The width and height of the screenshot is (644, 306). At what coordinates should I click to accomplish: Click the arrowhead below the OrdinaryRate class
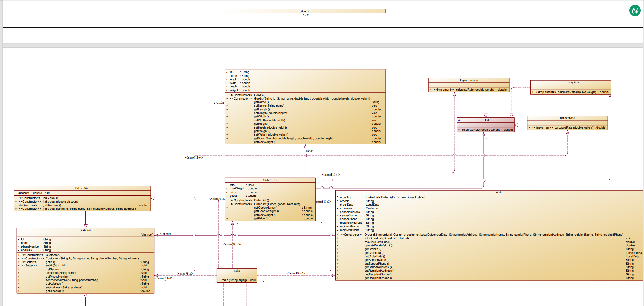610,97
